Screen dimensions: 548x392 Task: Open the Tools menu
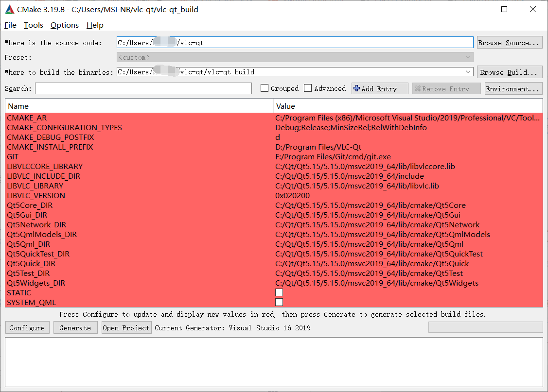(33, 25)
